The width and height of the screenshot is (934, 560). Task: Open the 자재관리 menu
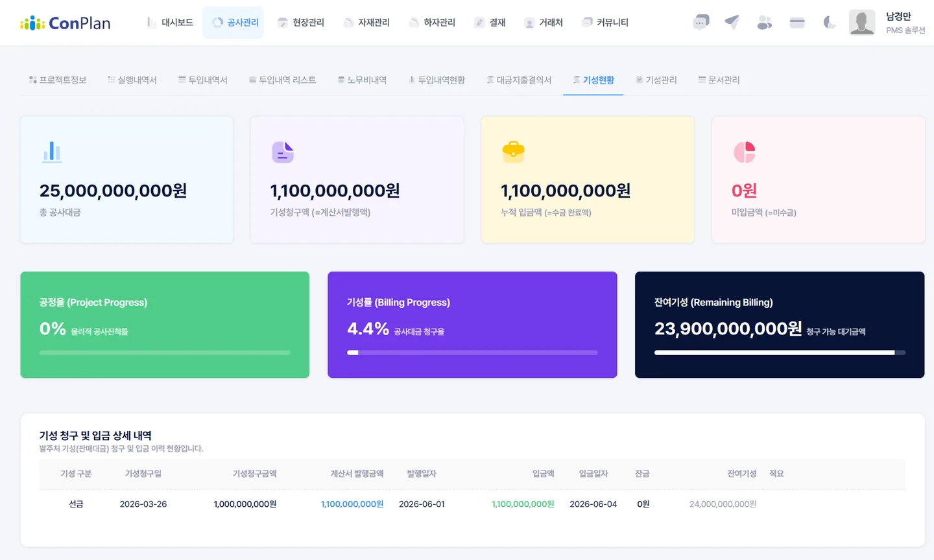click(366, 23)
